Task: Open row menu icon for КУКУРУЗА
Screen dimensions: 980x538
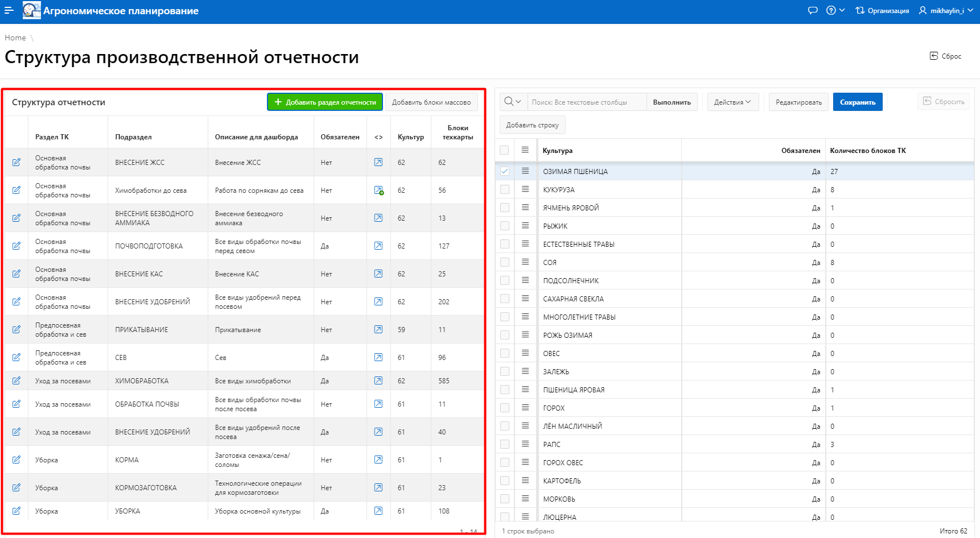Action: click(x=525, y=189)
